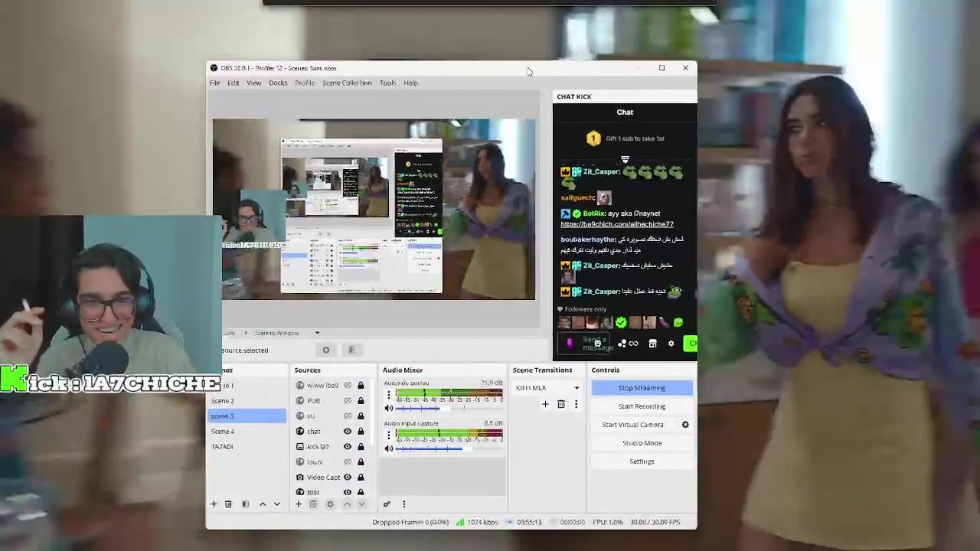Hide the Video Capture source

tap(348, 477)
